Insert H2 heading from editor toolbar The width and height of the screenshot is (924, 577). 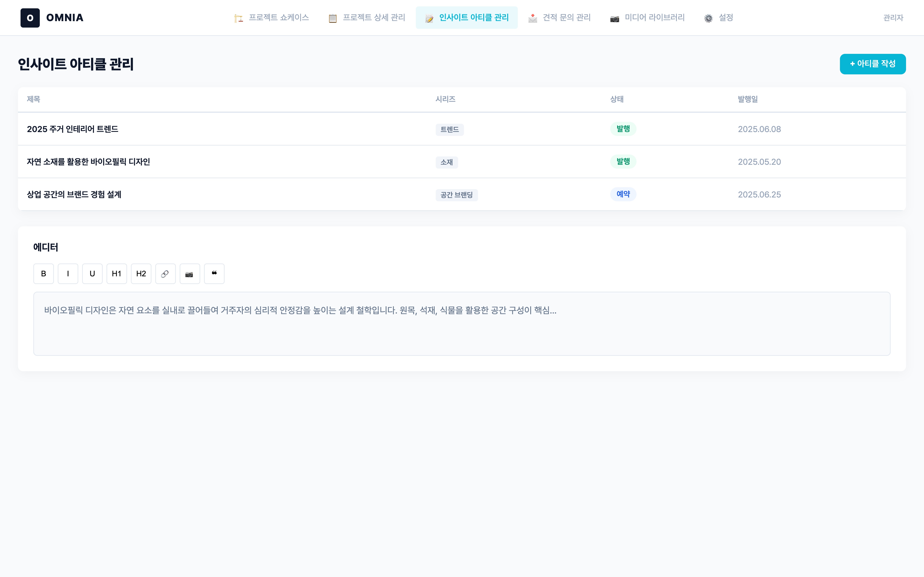coord(141,274)
